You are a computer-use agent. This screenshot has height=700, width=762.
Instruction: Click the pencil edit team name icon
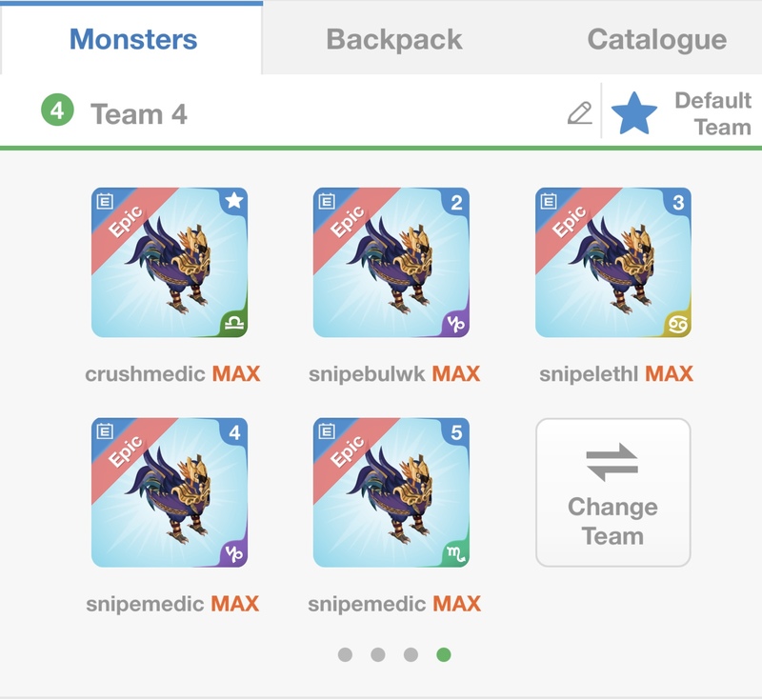point(579,113)
